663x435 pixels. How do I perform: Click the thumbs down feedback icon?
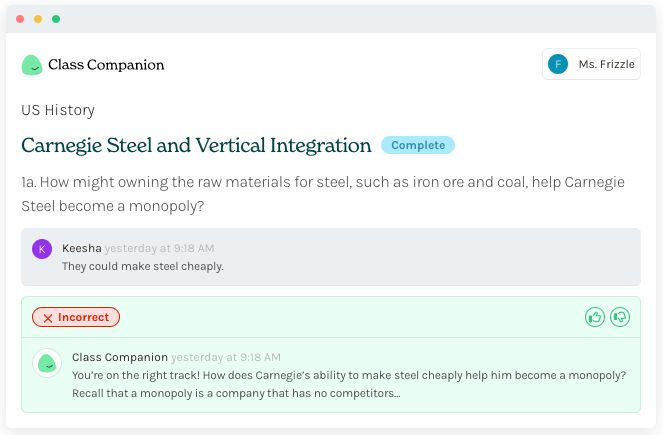(x=620, y=317)
